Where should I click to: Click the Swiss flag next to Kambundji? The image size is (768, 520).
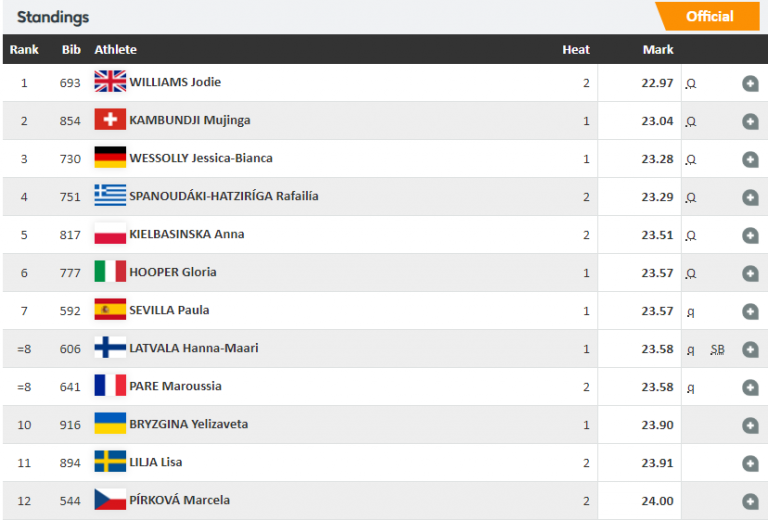pyautogui.click(x=110, y=120)
